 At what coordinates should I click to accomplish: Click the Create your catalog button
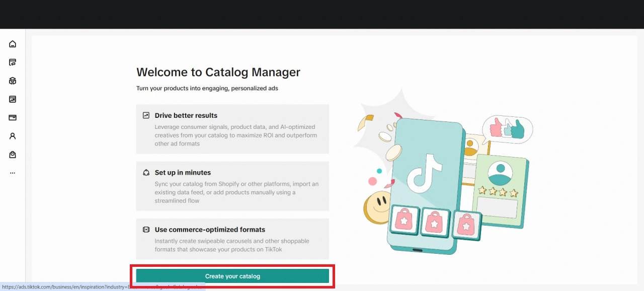pos(232,276)
